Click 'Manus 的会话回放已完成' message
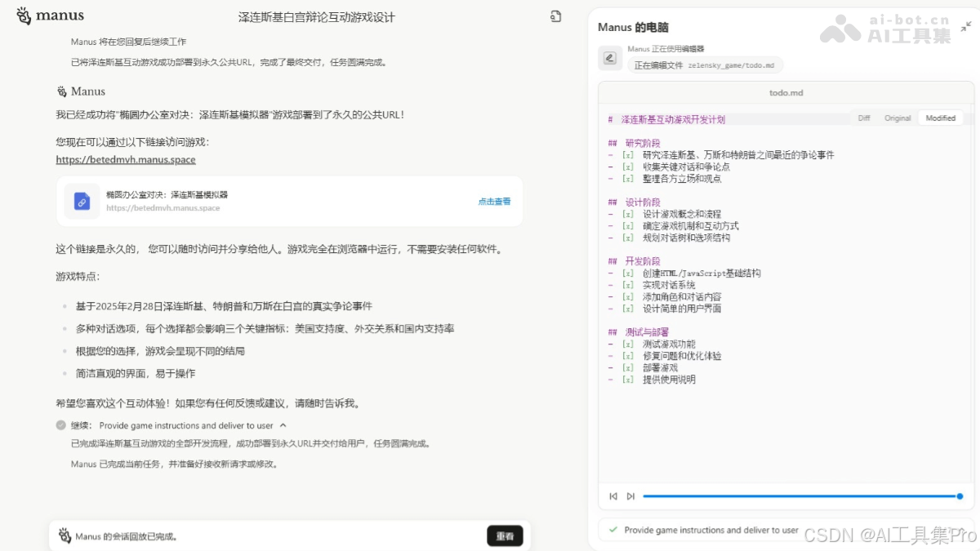The image size is (980, 551). (127, 537)
